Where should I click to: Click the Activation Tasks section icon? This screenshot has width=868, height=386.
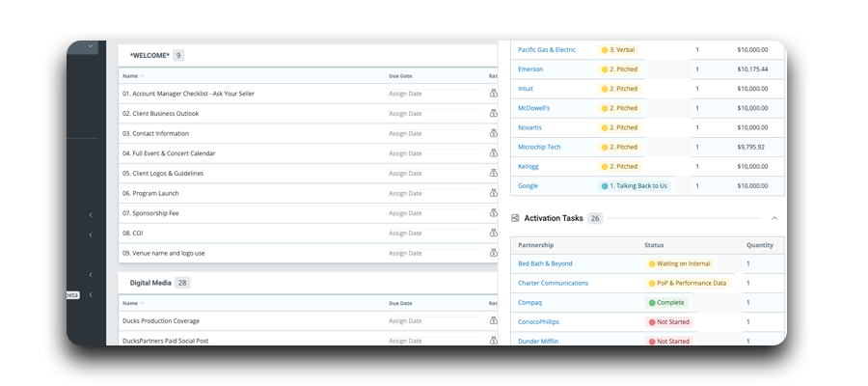pyautogui.click(x=515, y=218)
